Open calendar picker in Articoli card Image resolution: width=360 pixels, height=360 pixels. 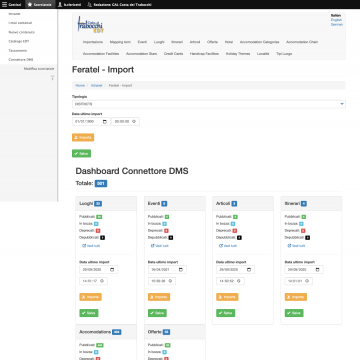tap(249, 269)
